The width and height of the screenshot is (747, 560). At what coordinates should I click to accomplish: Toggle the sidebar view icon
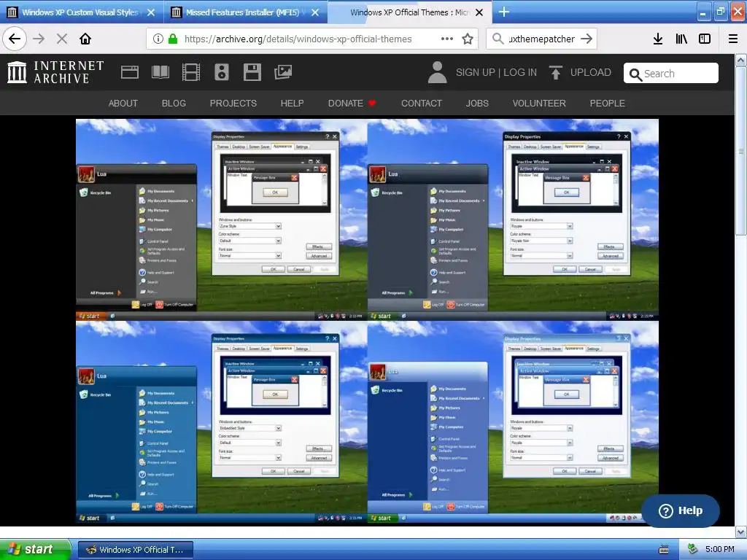tap(705, 39)
